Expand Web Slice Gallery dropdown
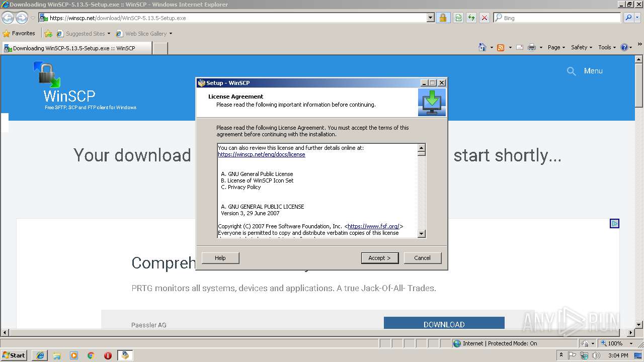Screen dimensions: 644x362 tap(171, 34)
